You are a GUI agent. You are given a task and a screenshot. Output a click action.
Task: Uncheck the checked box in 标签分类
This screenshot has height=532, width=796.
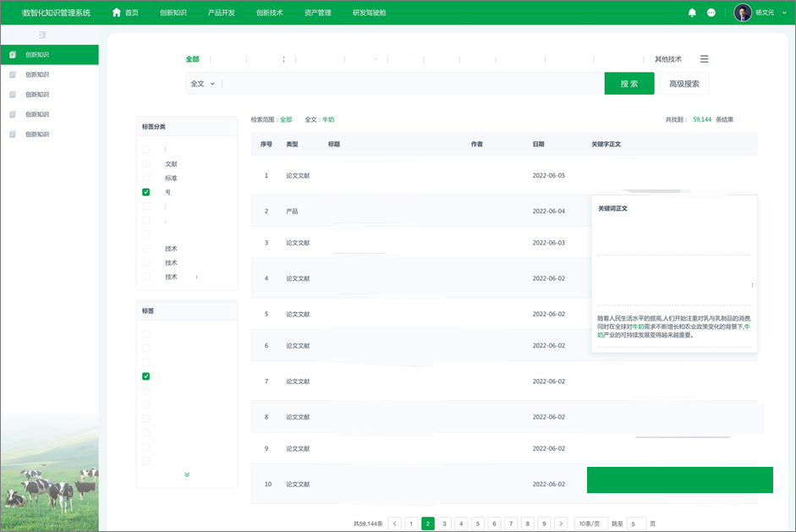pyautogui.click(x=146, y=192)
